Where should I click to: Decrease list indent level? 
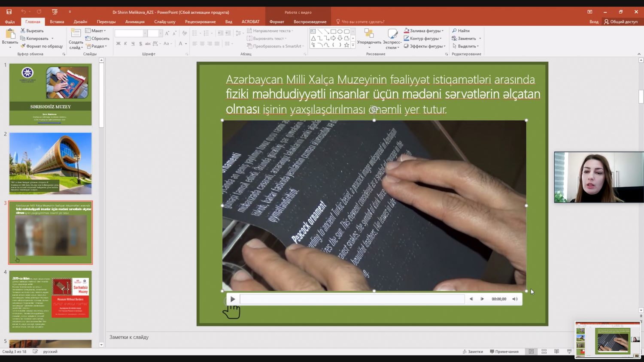[x=220, y=33]
